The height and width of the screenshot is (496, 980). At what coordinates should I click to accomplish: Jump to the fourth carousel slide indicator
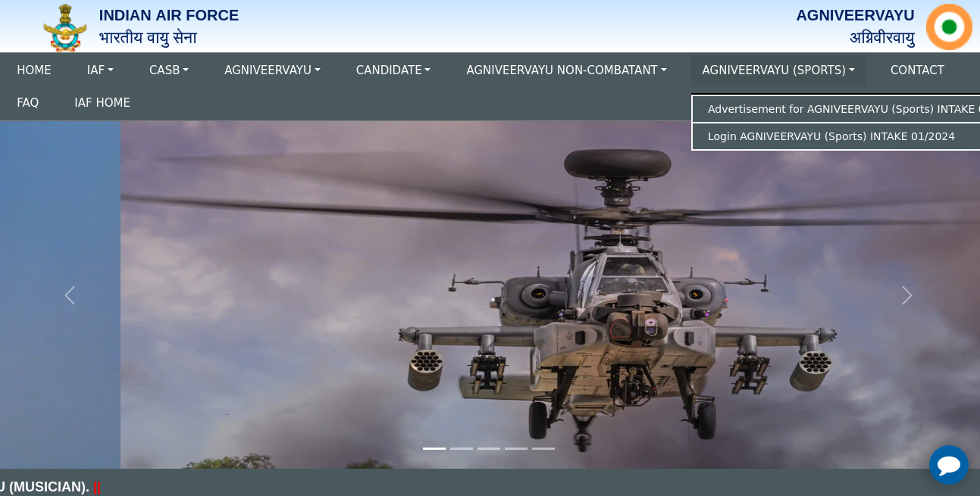tap(516, 448)
